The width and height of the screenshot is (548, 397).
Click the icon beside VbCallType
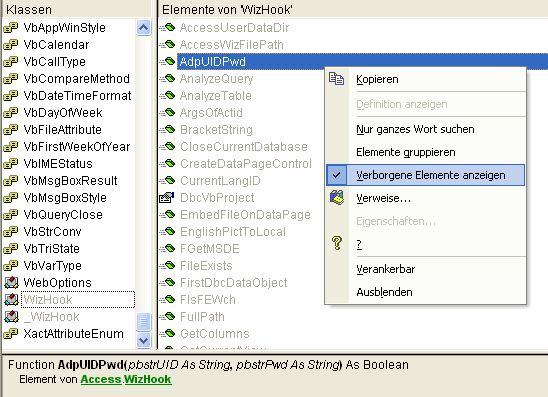[11, 62]
